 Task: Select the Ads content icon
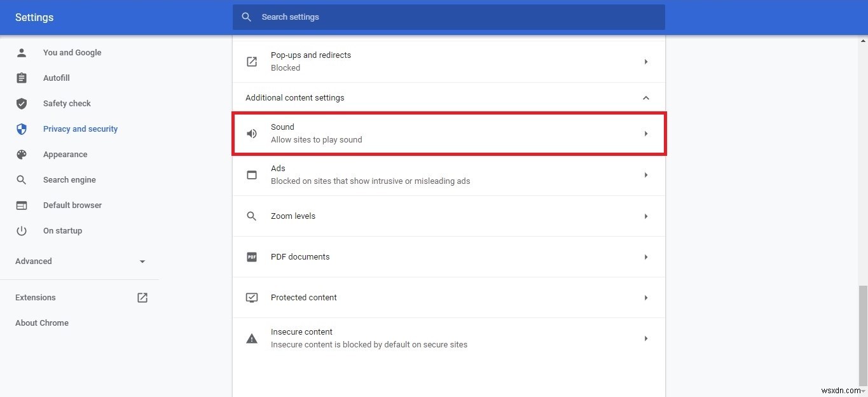pyautogui.click(x=251, y=174)
